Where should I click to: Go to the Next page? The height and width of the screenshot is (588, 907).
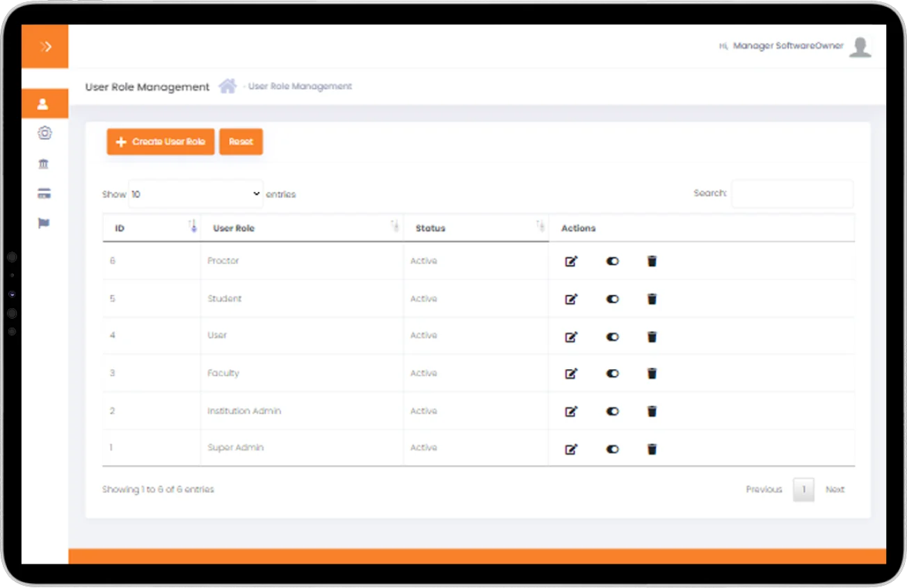coord(835,489)
